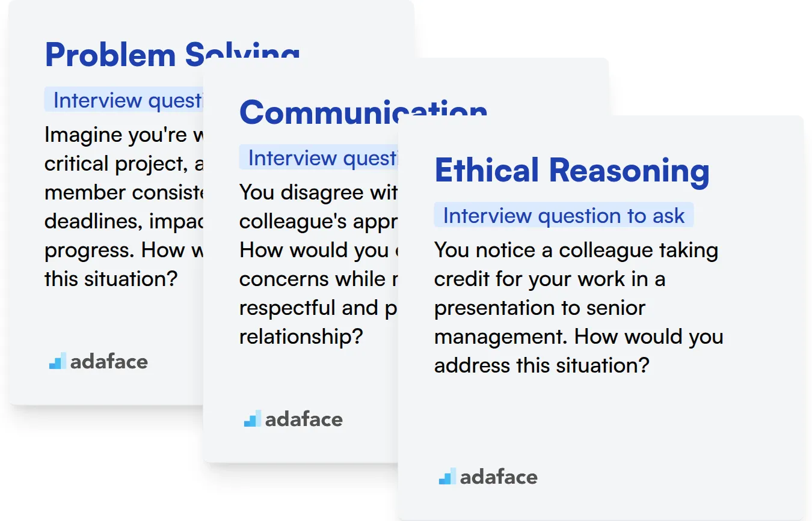This screenshot has width=812, height=521.
Task: Click the 'Interview question to ask' badge on Ethical Reasoning
Action: (564, 216)
